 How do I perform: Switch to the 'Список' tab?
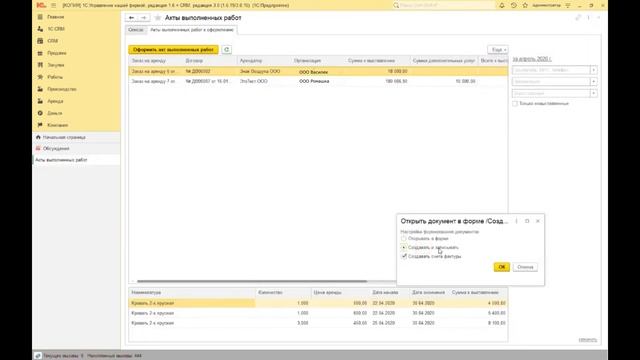(136, 30)
